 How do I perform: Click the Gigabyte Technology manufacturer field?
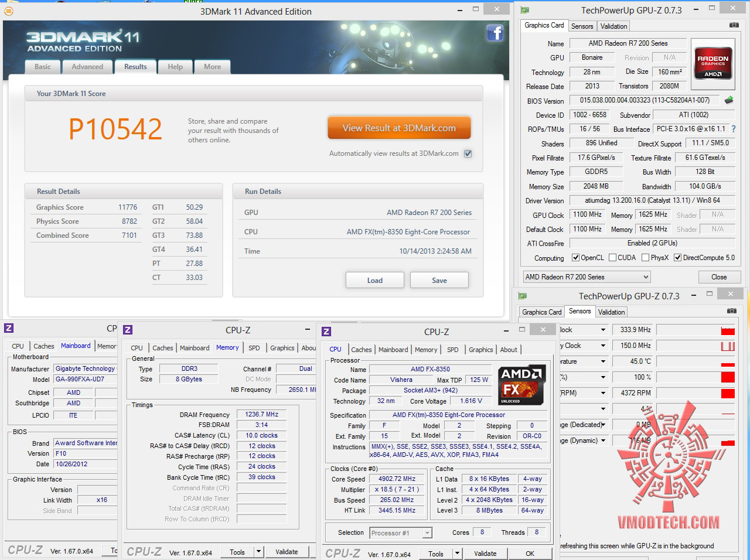tap(86, 368)
